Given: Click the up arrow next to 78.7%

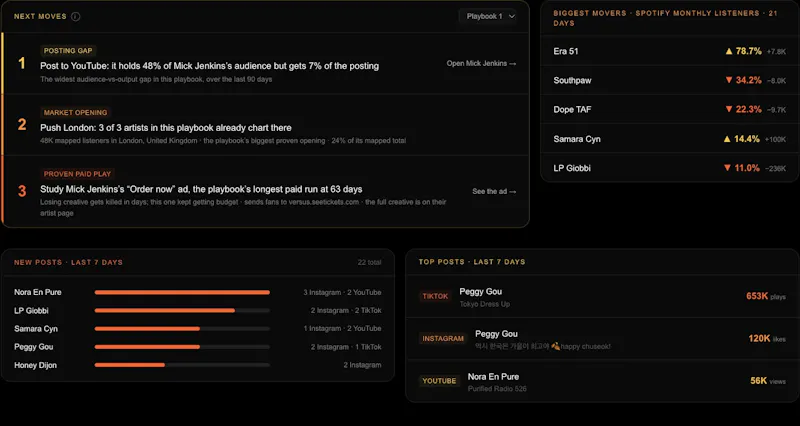Looking at the screenshot, I should [x=729, y=51].
